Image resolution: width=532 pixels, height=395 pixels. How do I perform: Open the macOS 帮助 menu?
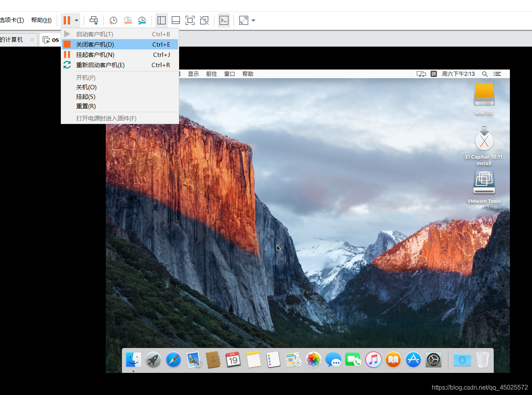click(248, 74)
